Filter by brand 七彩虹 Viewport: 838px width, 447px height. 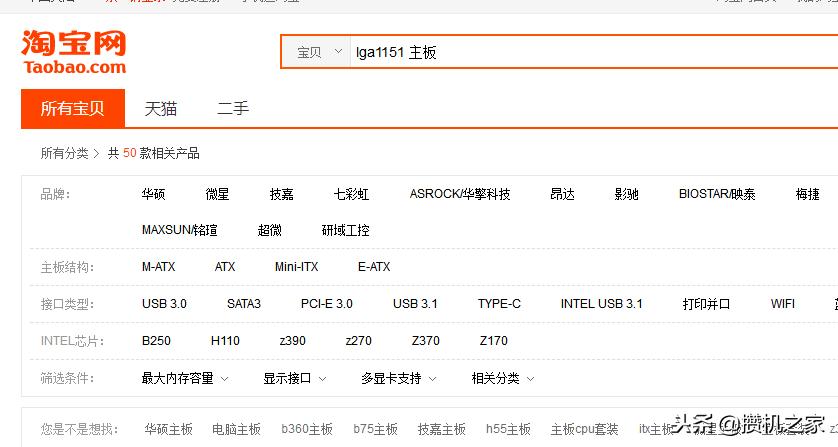coord(351,194)
